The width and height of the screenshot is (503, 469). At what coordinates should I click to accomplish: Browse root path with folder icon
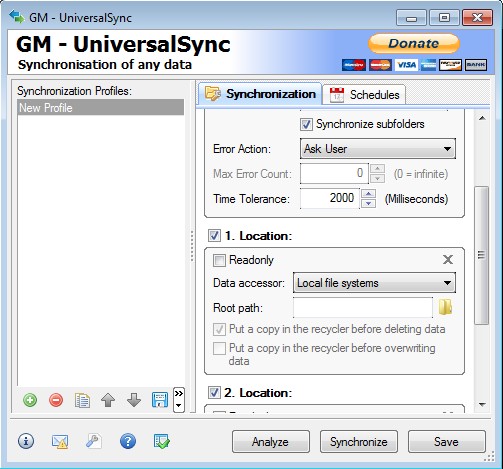[445, 307]
